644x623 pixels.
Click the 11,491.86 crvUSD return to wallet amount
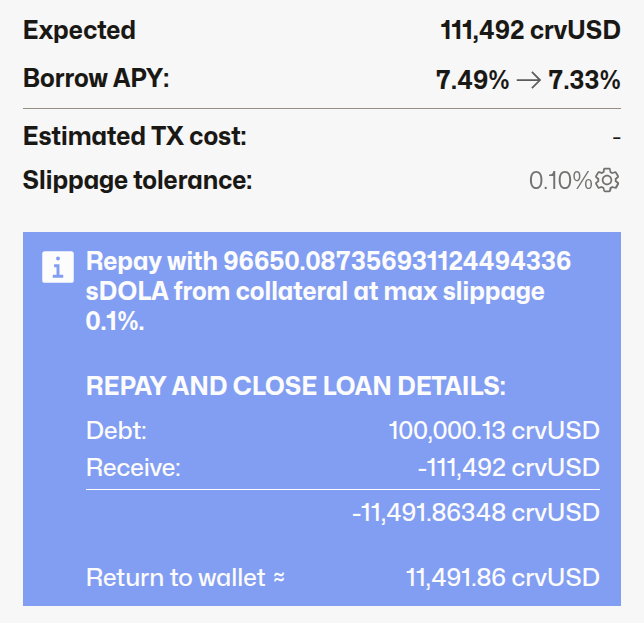pos(503,577)
